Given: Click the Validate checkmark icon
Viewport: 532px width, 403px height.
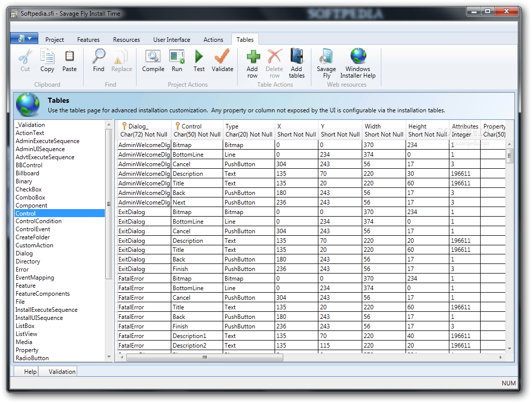Looking at the screenshot, I should click(222, 56).
